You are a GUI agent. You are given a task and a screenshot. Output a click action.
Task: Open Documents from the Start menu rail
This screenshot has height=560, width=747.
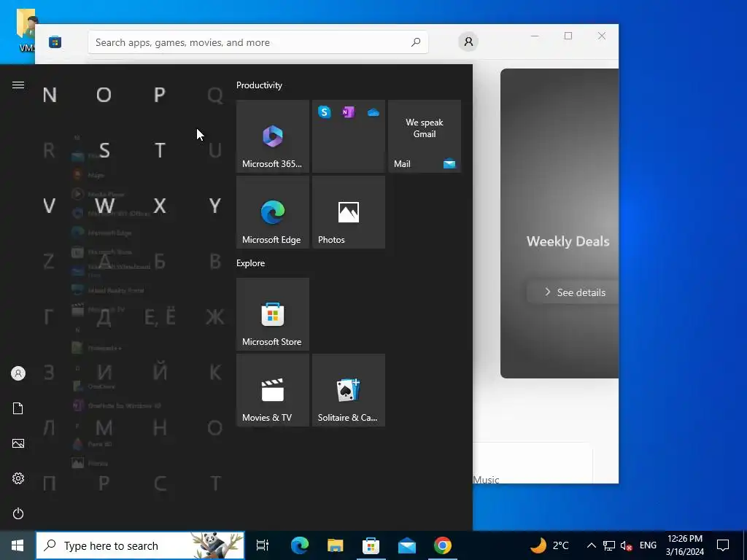click(x=18, y=408)
